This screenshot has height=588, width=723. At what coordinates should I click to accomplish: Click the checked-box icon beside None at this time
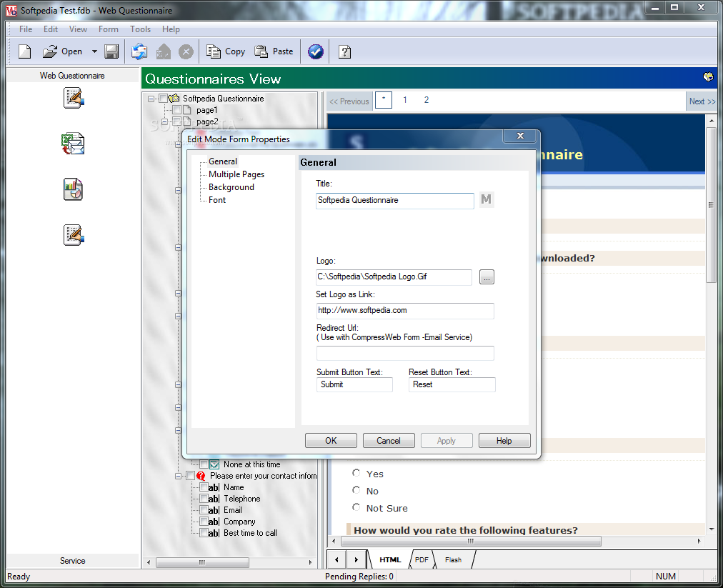[214, 464]
